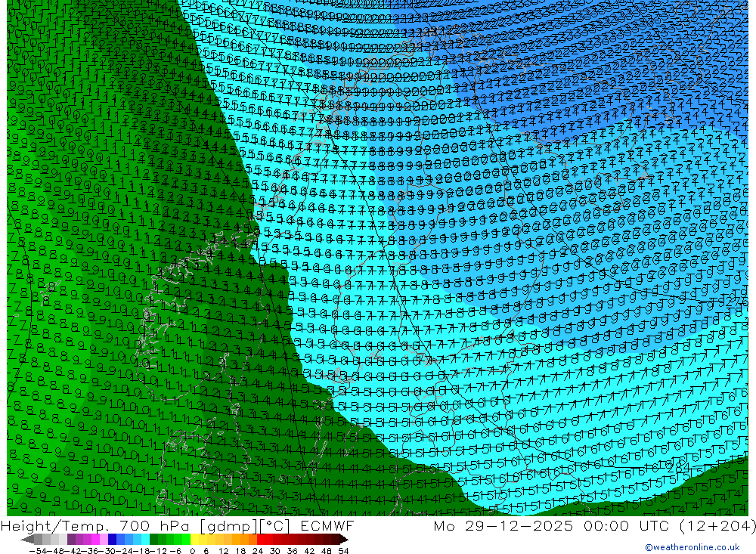756x554 pixels.
Task: Click the ECMWF model name in the title
Action: click(x=327, y=525)
